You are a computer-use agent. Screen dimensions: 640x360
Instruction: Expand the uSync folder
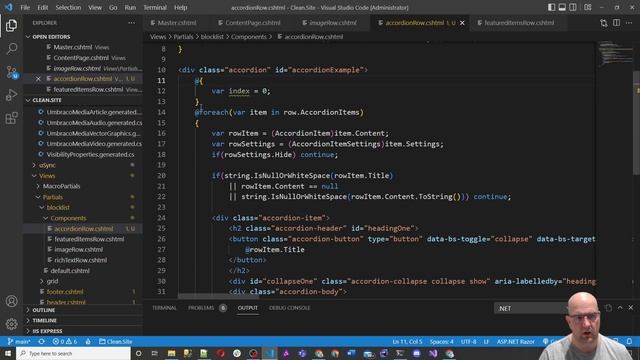pos(48,165)
